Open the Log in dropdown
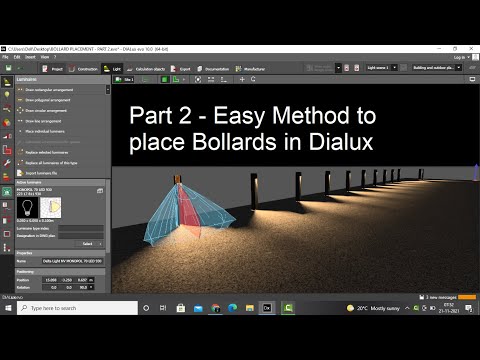 461,57
